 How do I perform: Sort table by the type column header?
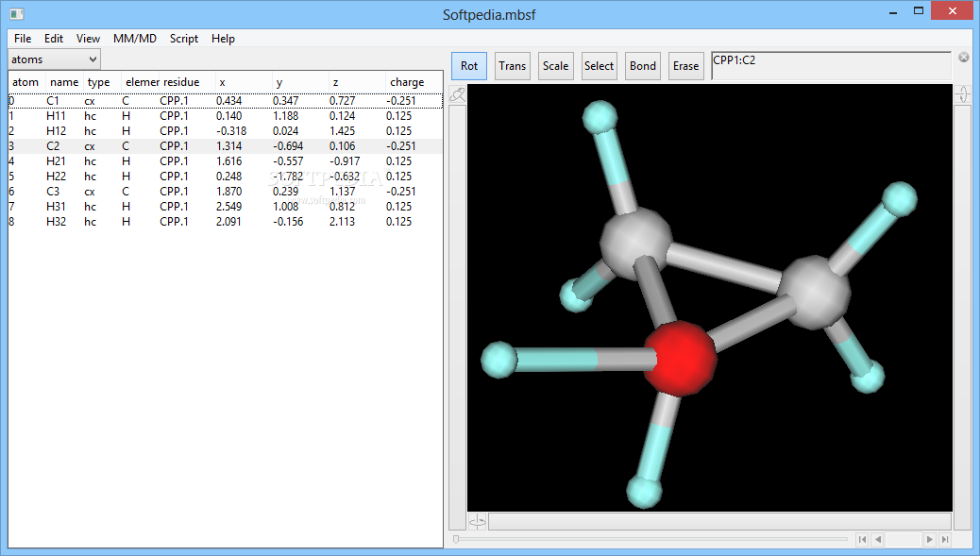point(102,82)
